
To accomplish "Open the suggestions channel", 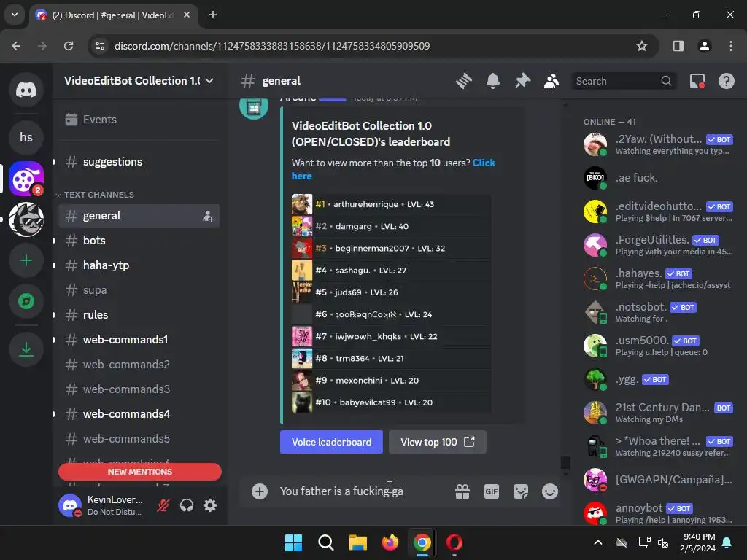I will pos(138,162).
